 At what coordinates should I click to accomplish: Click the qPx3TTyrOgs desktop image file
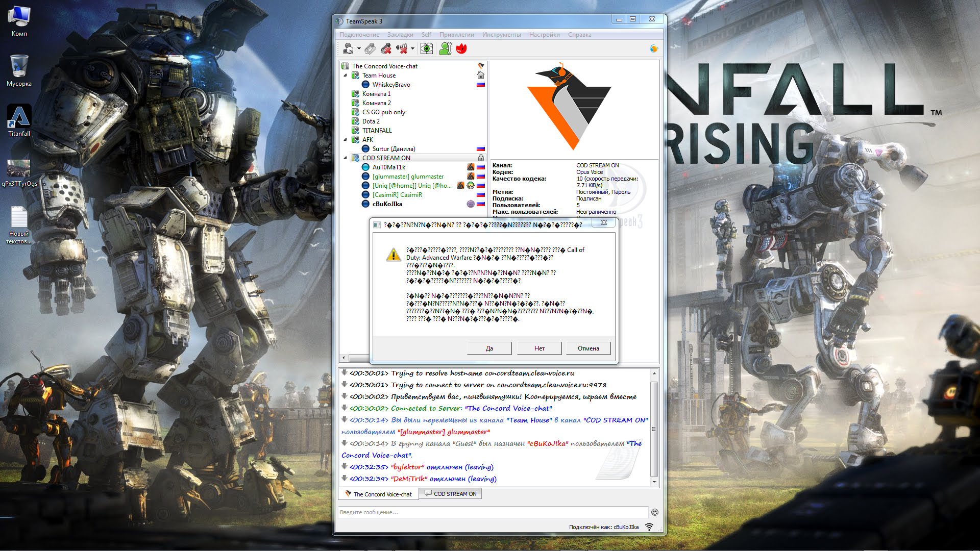[x=19, y=173]
